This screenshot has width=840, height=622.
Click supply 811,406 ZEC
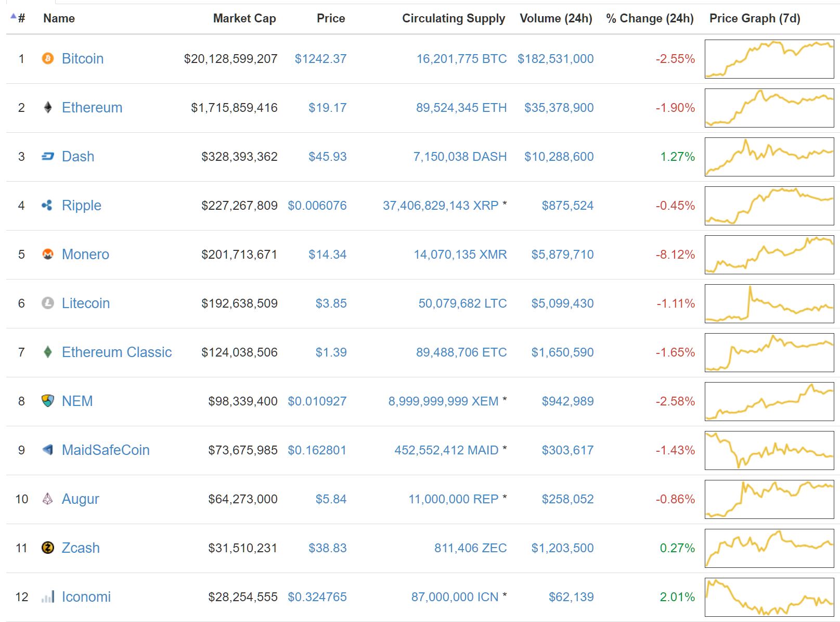coord(470,548)
